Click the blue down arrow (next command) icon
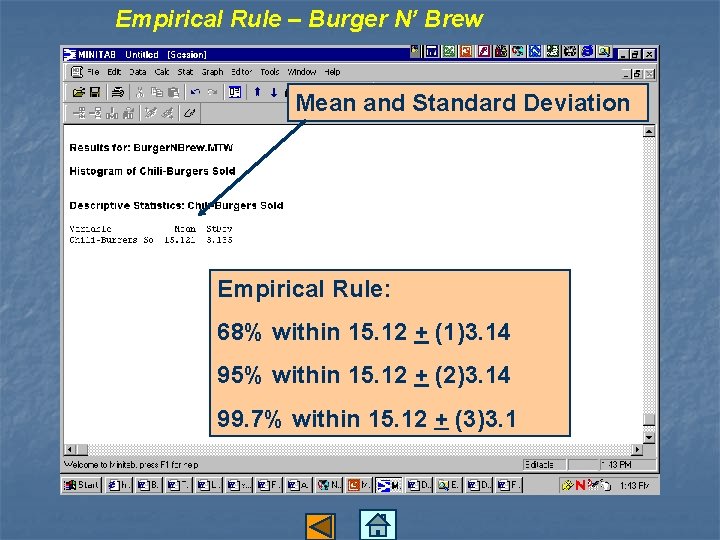Image resolution: width=720 pixels, height=540 pixels. (x=274, y=92)
